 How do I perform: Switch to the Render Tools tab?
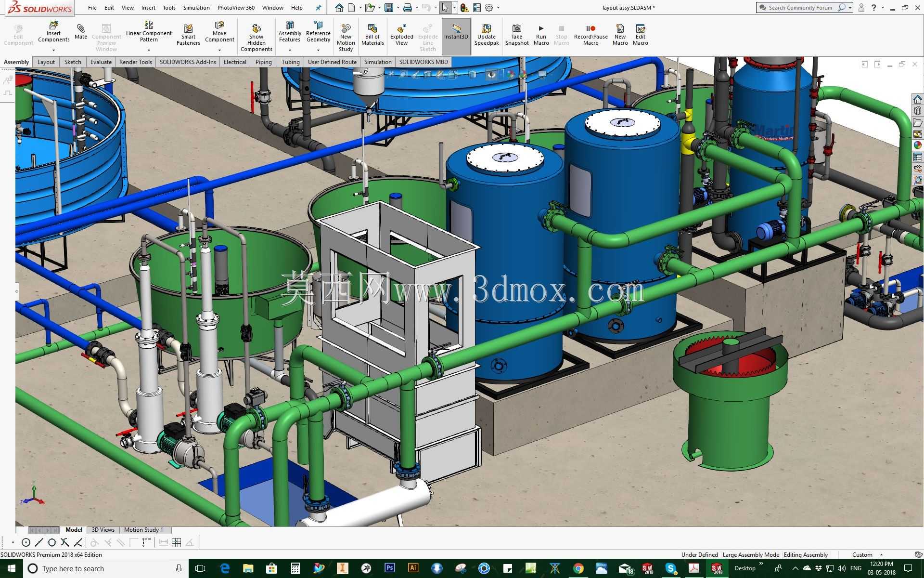pos(135,62)
